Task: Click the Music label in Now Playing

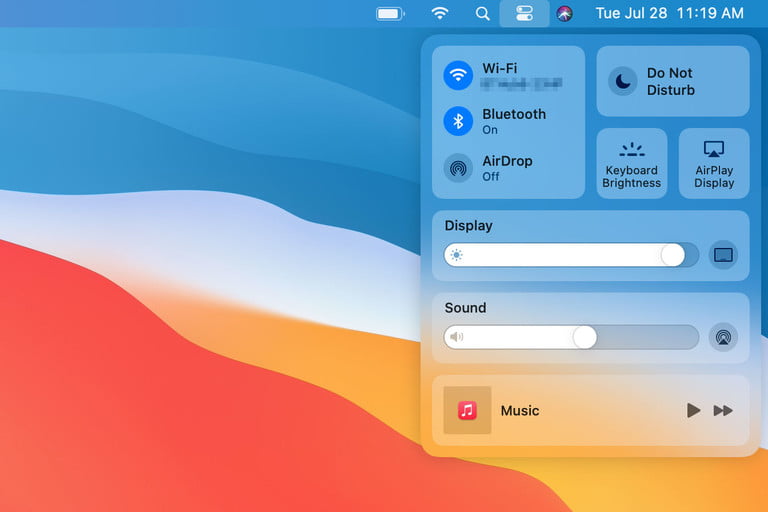Action: tap(520, 411)
